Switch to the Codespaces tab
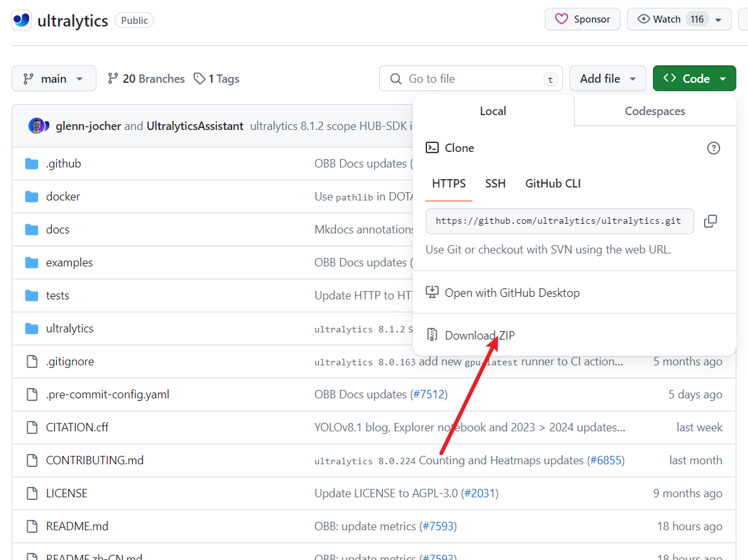 [655, 111]
